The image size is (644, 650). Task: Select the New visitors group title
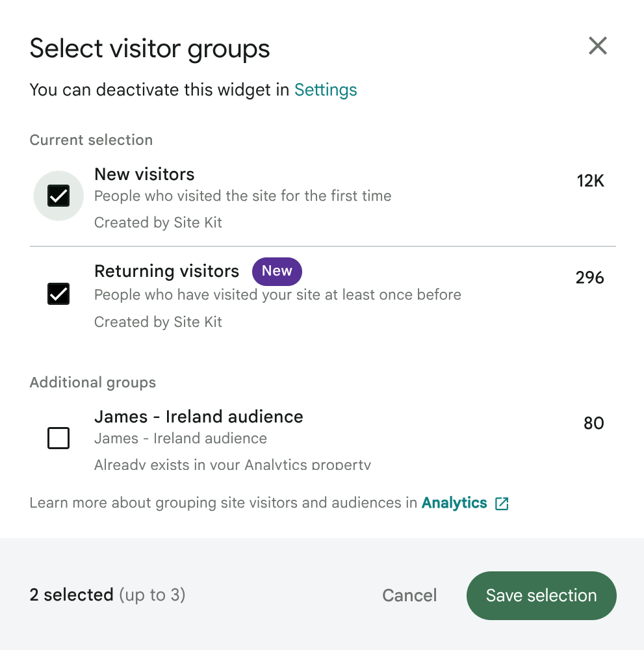[144, 174]
